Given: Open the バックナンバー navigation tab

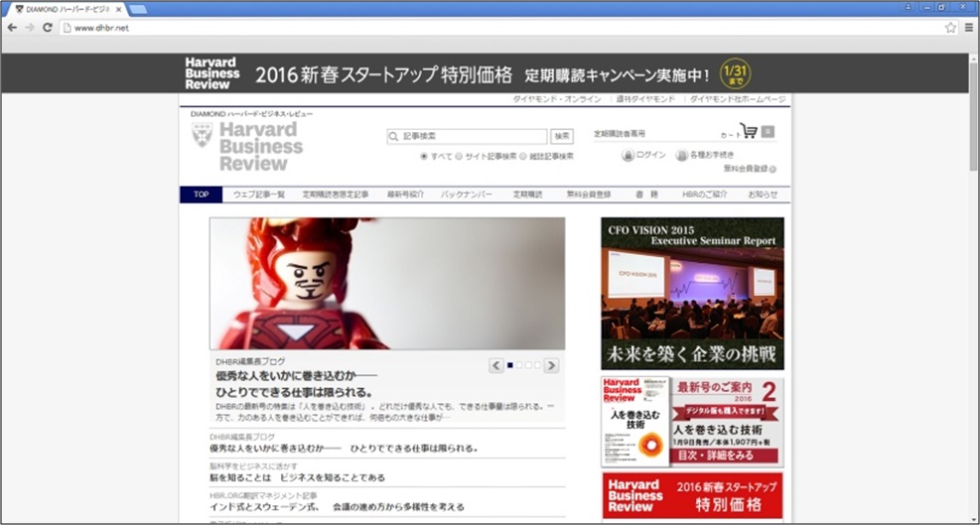Looking at the screenshot, I should [467, 195].
